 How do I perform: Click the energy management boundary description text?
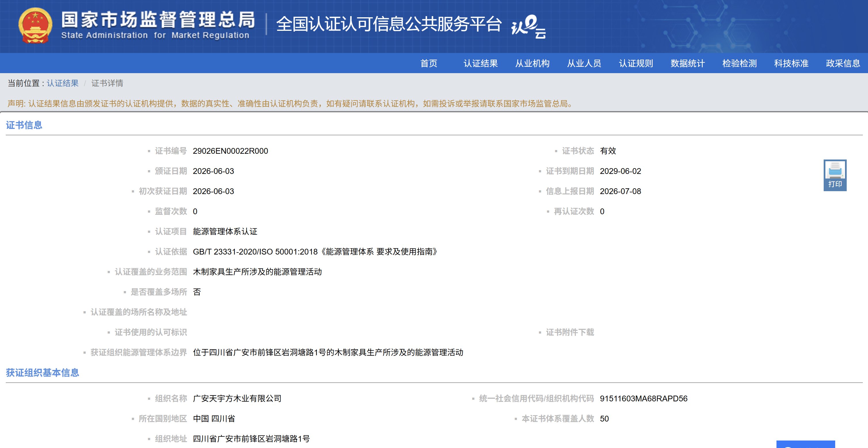pos(328,353)
